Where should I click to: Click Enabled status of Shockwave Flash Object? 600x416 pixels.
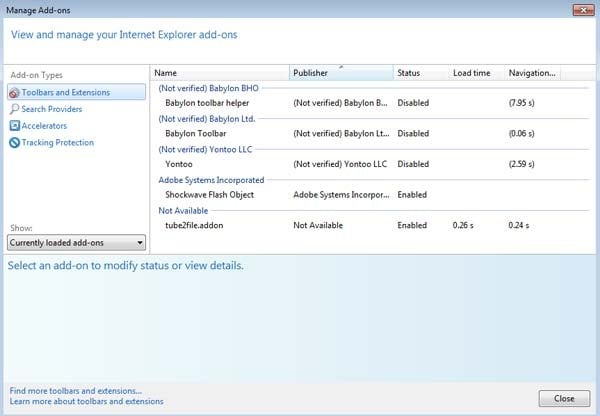pyautogui.click(x=412, y=195)
